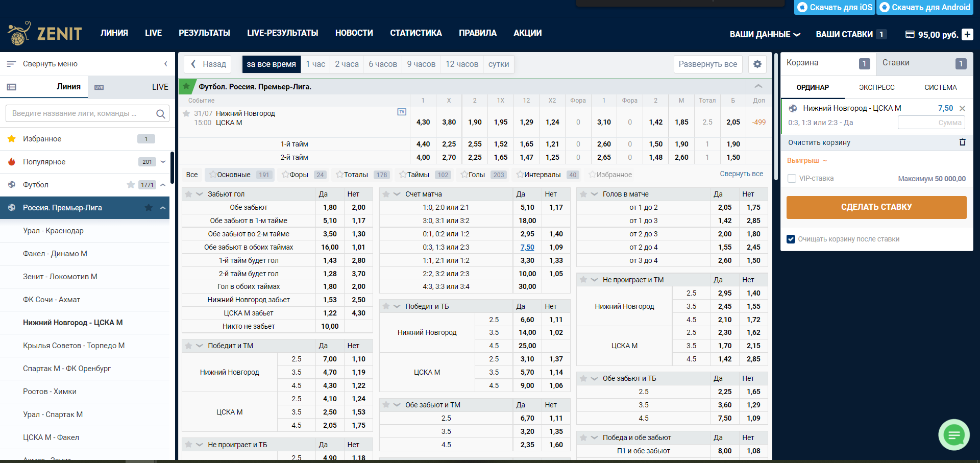Collapse the Счет матча market block
The width and height of the screenshot is (980, 463).
click(397, 194)
